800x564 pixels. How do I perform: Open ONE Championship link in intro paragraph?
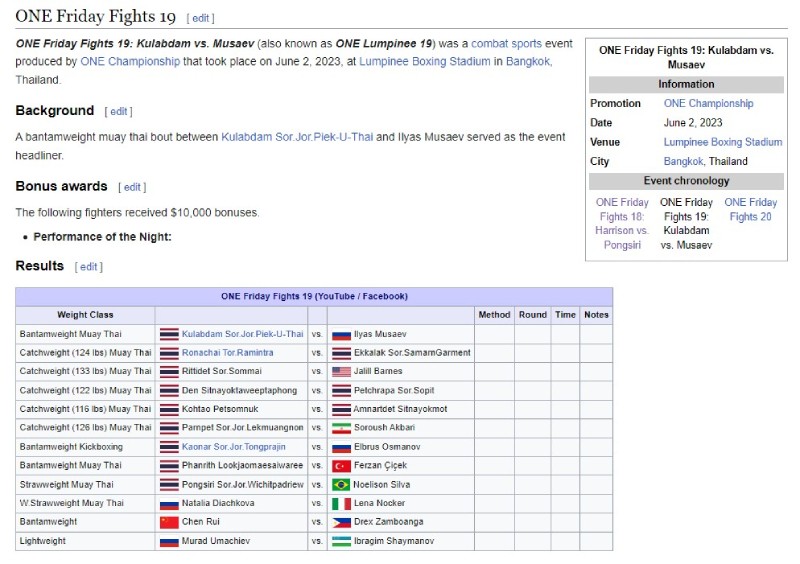point(130,62)
